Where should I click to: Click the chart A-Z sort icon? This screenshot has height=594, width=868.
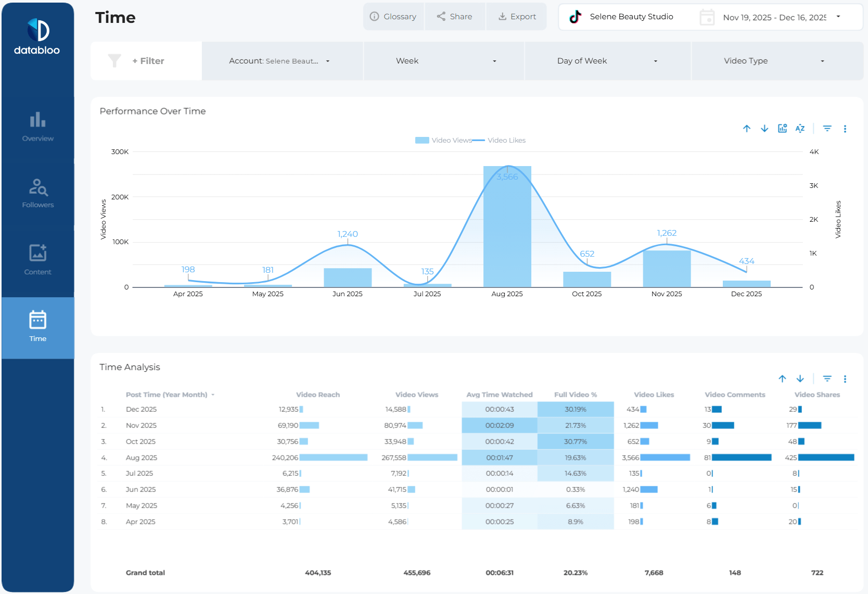pyautogui.click(x=800, y=129)
